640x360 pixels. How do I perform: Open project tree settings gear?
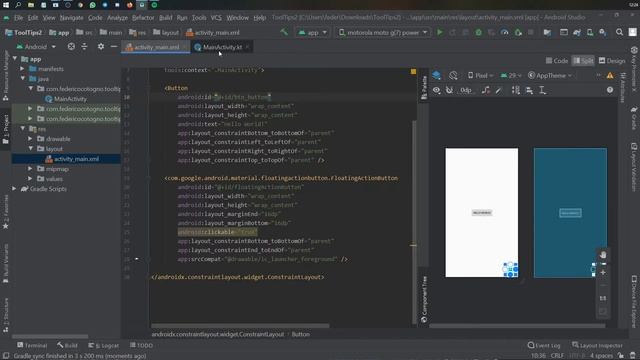pos(101,47)
